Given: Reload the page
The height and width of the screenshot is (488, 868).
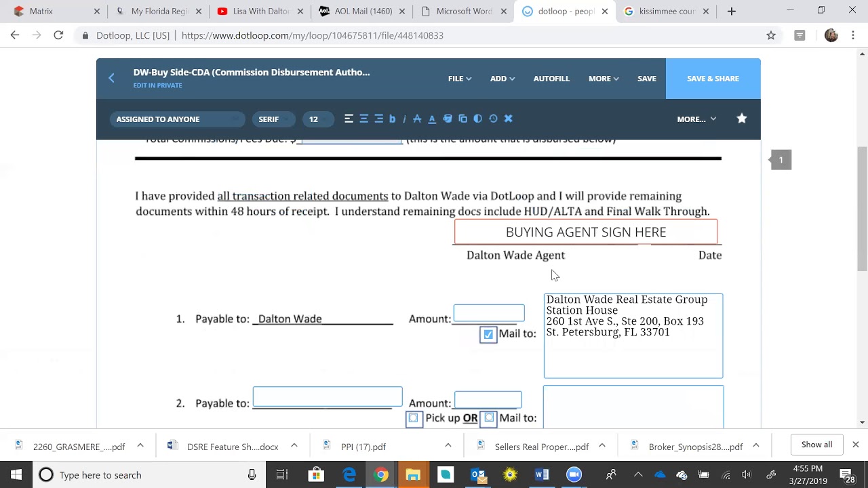Looking at the screenshot, I should (x=58, y=35).
